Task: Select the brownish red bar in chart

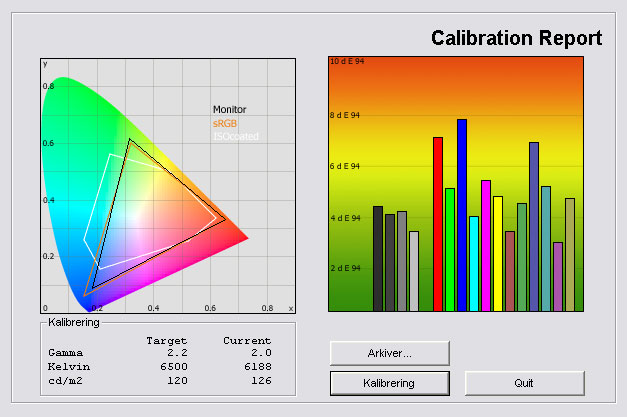Action: click(510, 271)
